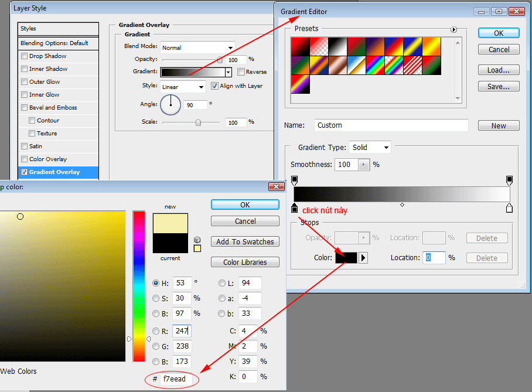
Task: Open the Presets flyout menu arrow
Action: tap(453, 29)
